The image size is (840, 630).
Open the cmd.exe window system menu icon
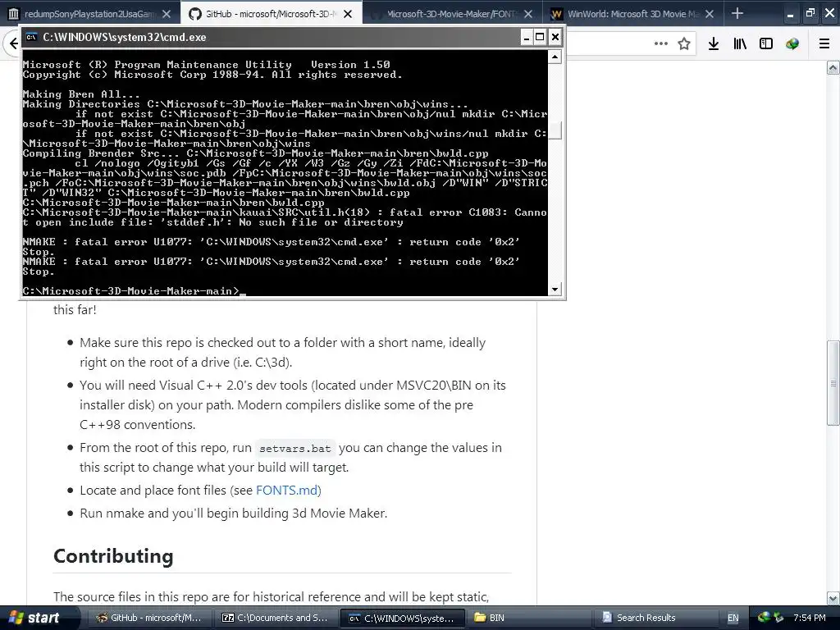32,37
